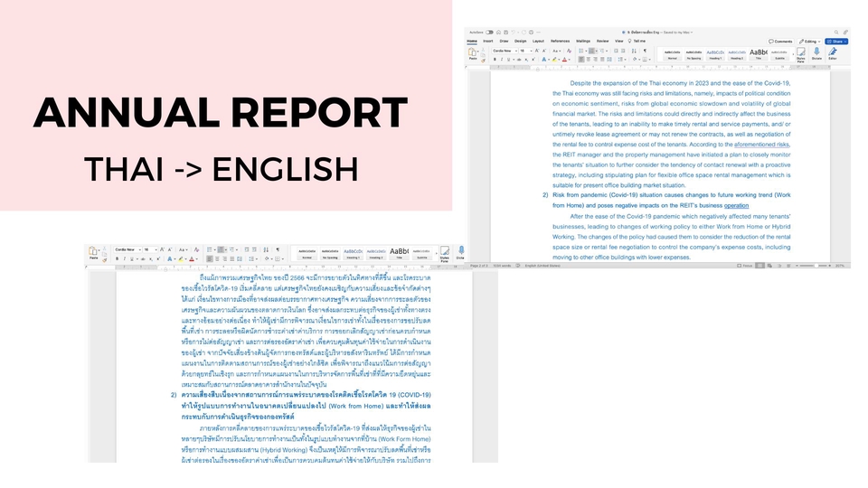
Task: Click align left icon in English window
Action: tap(581, 60)
